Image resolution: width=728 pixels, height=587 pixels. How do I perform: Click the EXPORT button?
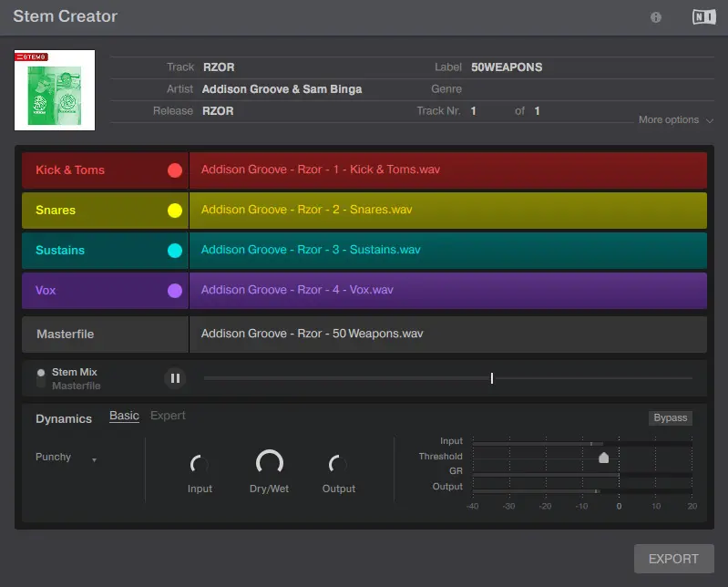[673, 559]
